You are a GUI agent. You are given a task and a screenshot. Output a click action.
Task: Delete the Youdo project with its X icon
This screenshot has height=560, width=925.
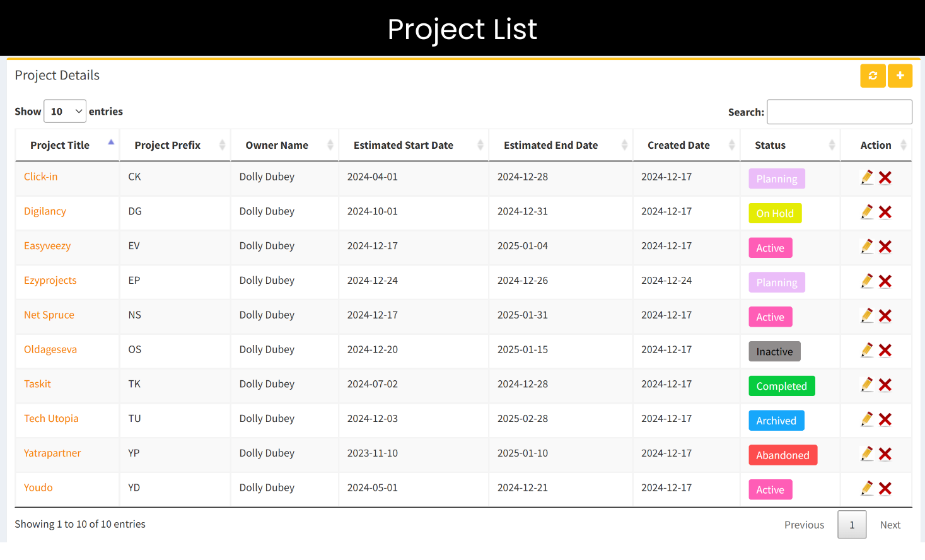tap(885, 487)
